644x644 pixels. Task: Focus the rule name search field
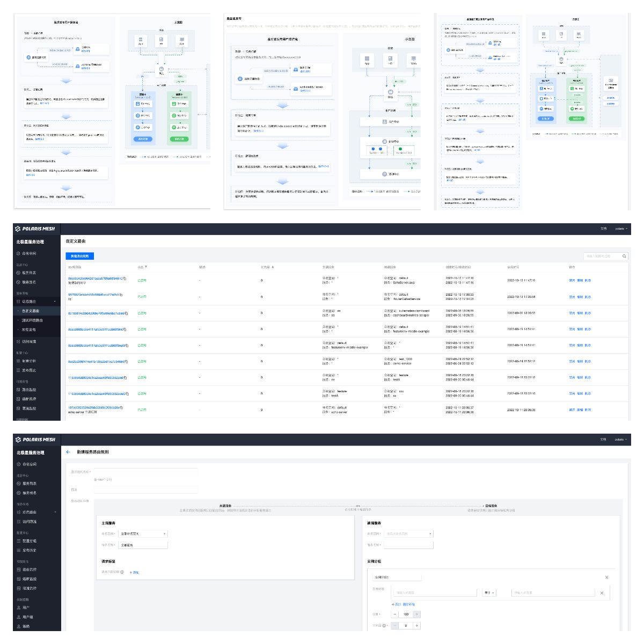pyautogui.click(x=603, y=257)
